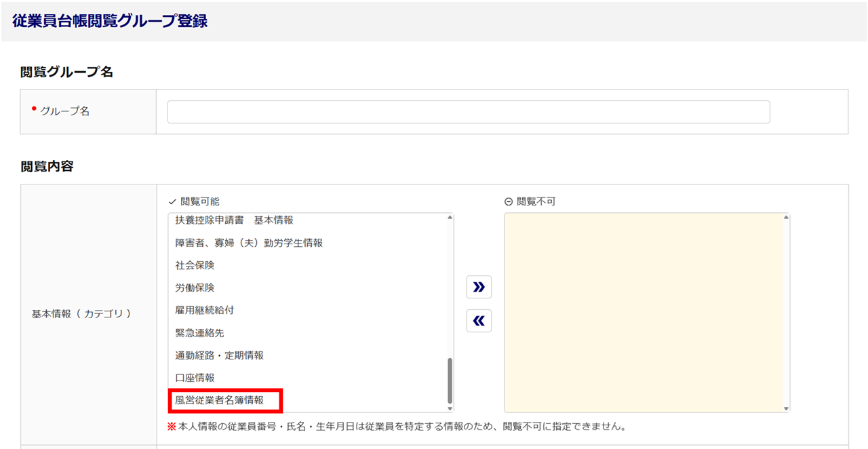
Task: Click the viewable list scroll down arrow
Action: coord(450,408)
